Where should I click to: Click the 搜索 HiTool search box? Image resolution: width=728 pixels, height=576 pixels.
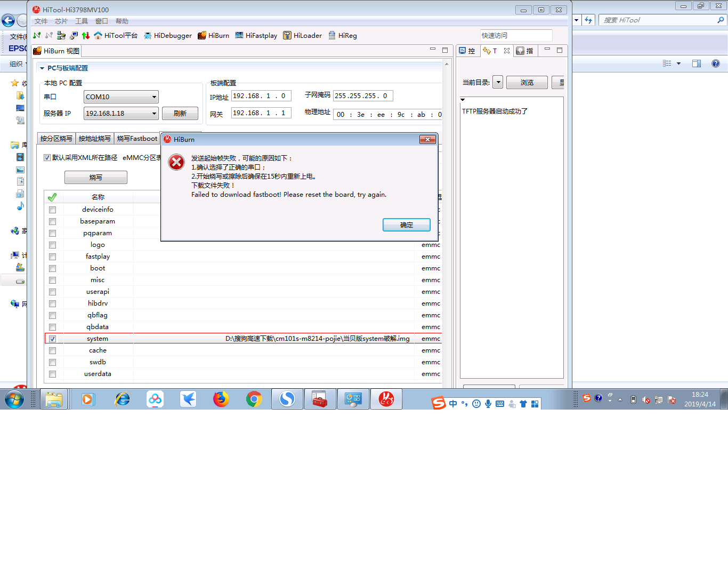pyautogui.click(x=662, y=20)
